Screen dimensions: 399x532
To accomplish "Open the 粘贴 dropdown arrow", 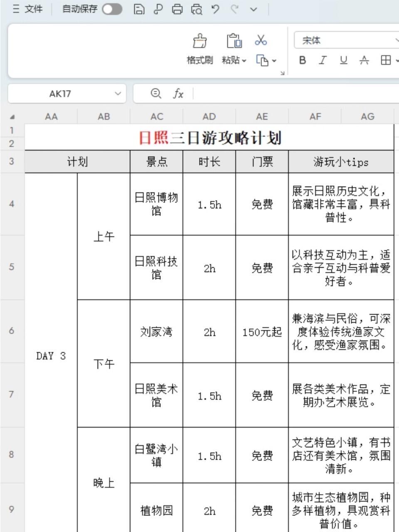I will click(x=244, y=61).
